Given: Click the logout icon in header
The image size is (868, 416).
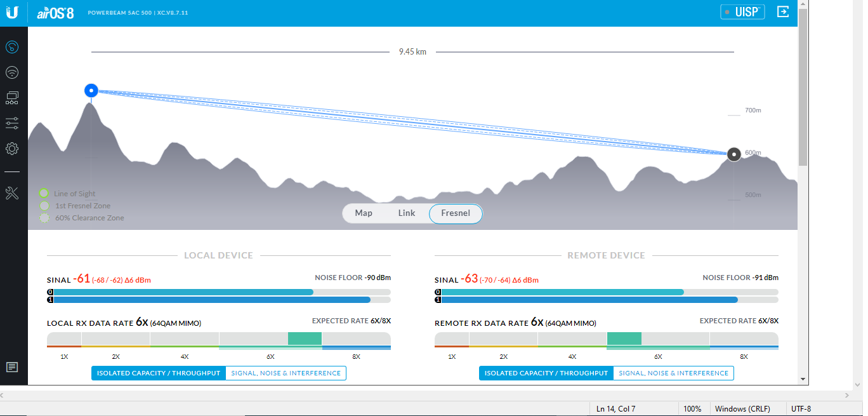Looking at the screenshot, I should 784,12.
